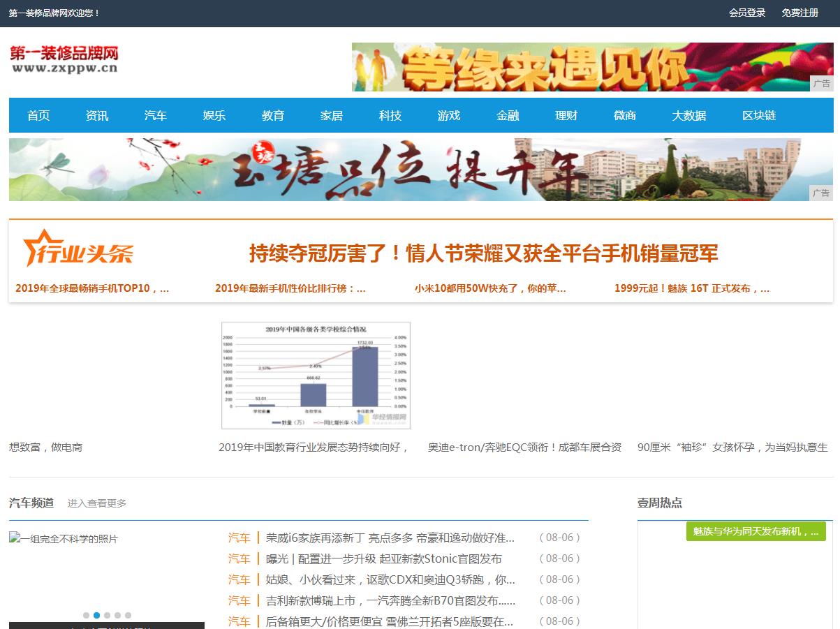Open the 娱乐 navigation item
Viewport: 840px width, 629px height.
[214, 115]
